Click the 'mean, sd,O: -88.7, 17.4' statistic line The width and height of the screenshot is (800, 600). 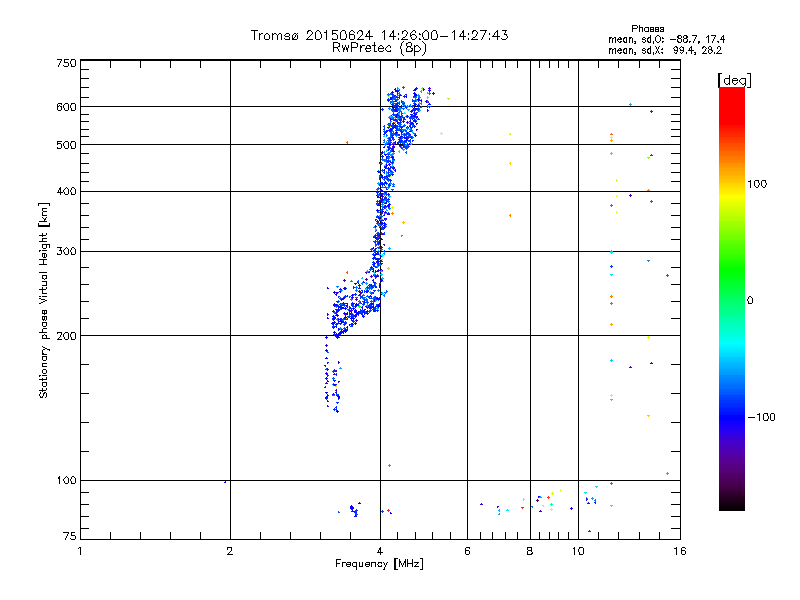[666, 40]
